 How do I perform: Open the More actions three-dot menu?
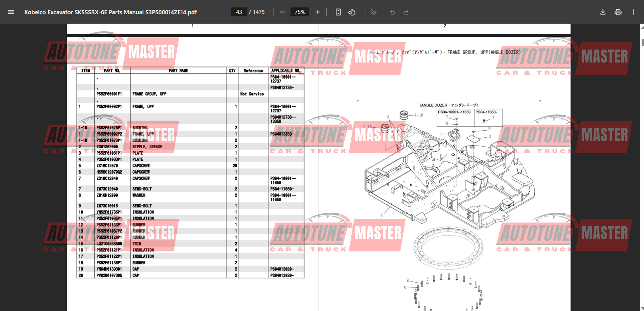pyautogui.click(x=633, y=12)
